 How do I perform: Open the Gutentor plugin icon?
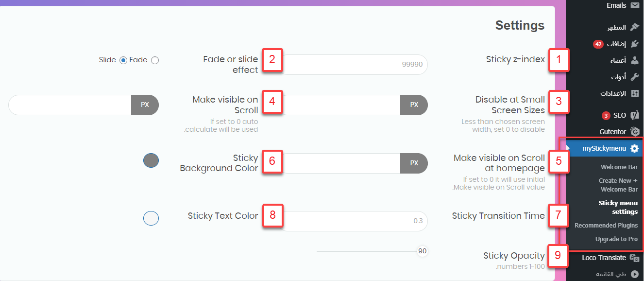[635, 131]
